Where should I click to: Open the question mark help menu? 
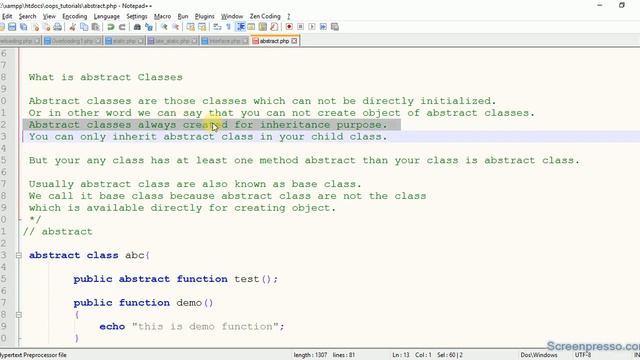(x=289, y=16)
